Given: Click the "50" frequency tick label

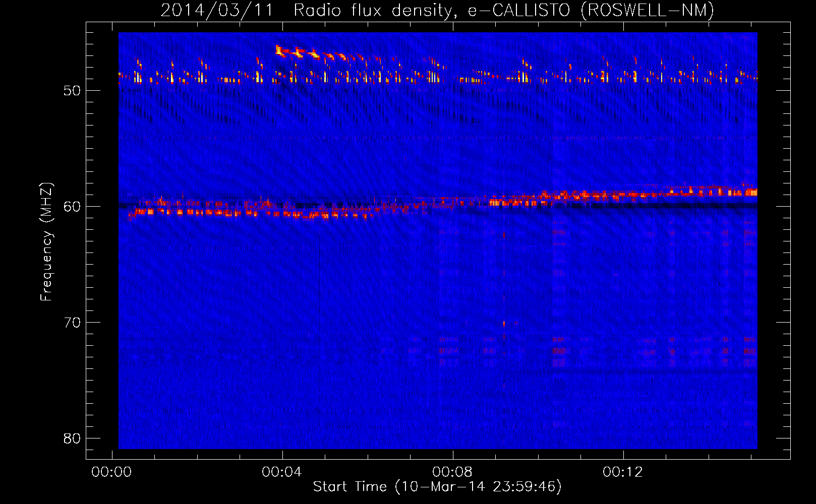Looking at the screenshot, I should (72, 91).
